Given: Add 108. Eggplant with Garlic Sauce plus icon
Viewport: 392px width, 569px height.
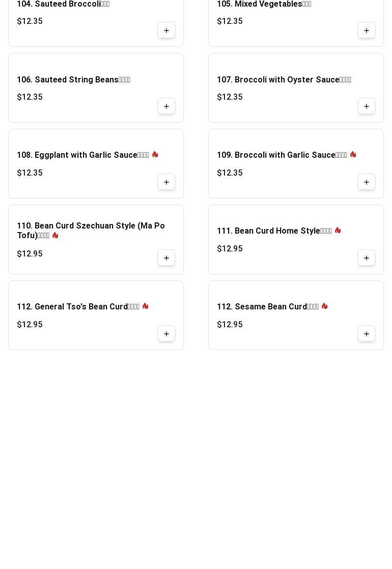Looking at the screenshot, I should tap(166, 182).
